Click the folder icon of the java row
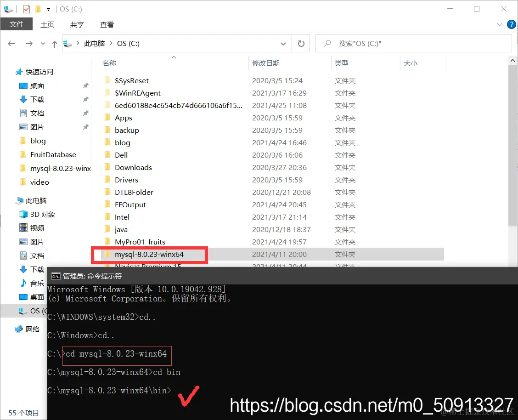Screen dimensions: 518x420 [107, 229]
